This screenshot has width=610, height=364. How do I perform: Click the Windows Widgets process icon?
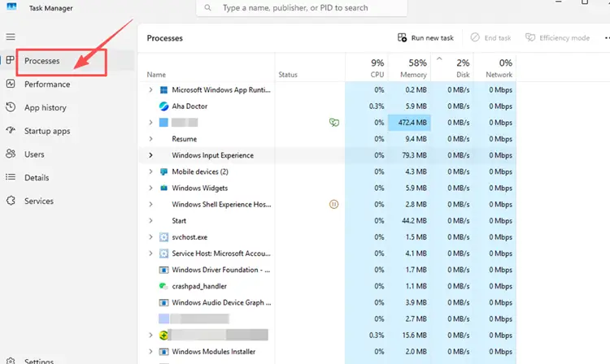tap(163, 188)
